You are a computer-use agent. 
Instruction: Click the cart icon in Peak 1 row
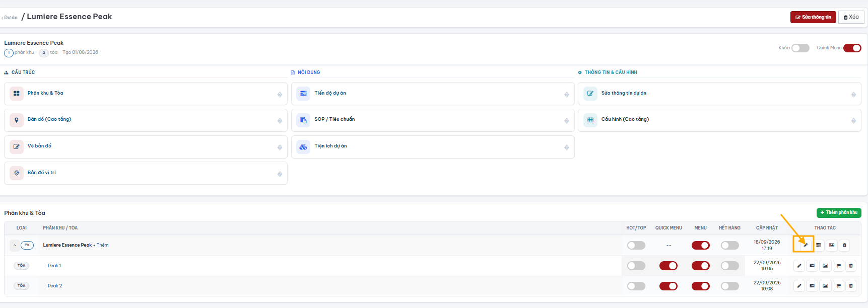838,266
